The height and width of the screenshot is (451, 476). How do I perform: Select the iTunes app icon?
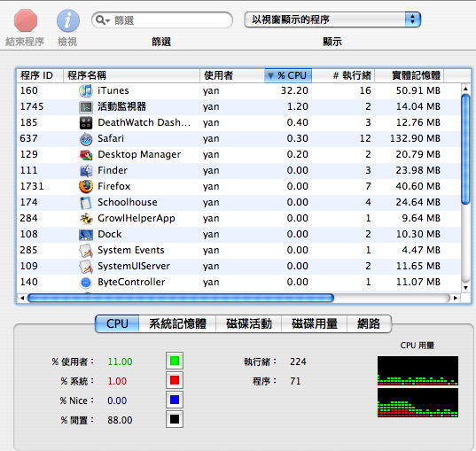(x=86, y=90)
